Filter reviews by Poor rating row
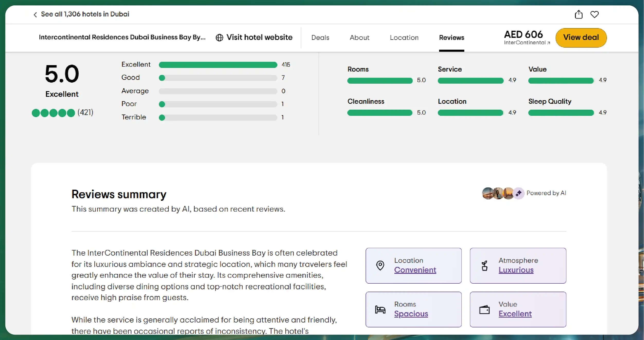This screenshot has width=644, height=340. 218,104
